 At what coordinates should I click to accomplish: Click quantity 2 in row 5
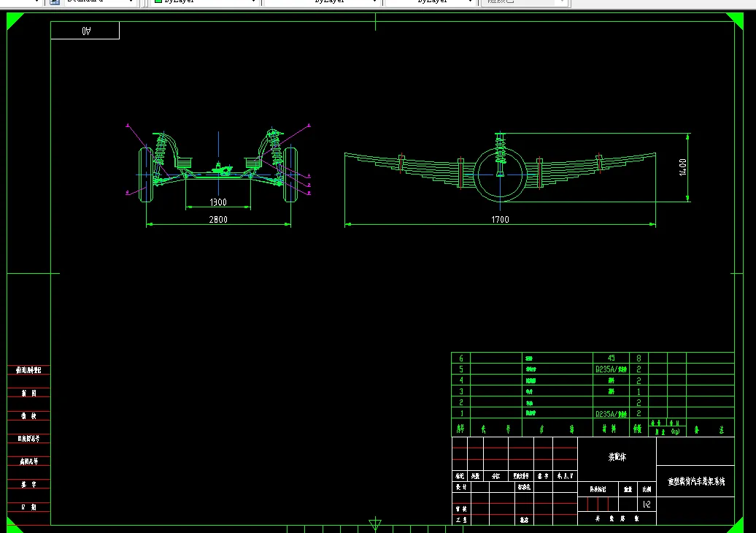(639, 369)
